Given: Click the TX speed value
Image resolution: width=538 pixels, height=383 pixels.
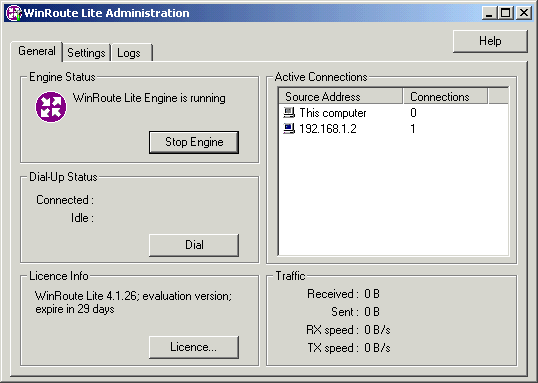Looking at the screenshot, I should (x=377, y=348).
